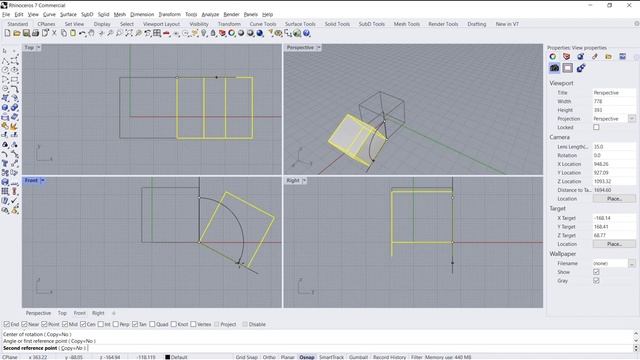Enable the Perp osnap checkbox
The width and height of the screenshot is (640, 360).
(116, 324)
